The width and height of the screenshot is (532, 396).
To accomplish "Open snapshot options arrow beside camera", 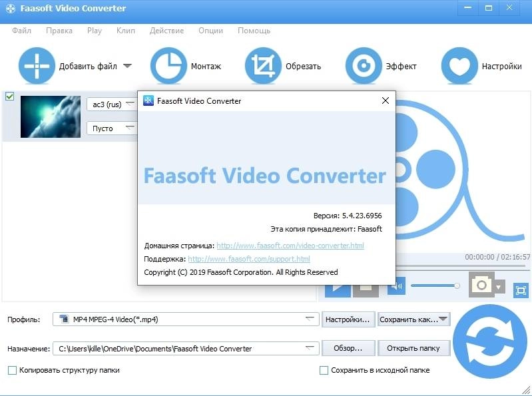I will [499, 288].
